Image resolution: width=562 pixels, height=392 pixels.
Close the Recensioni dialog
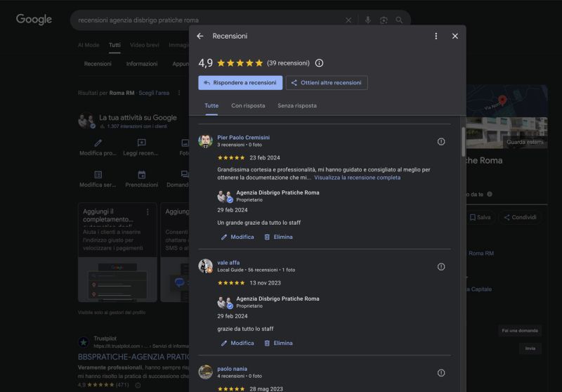(455, 36)
